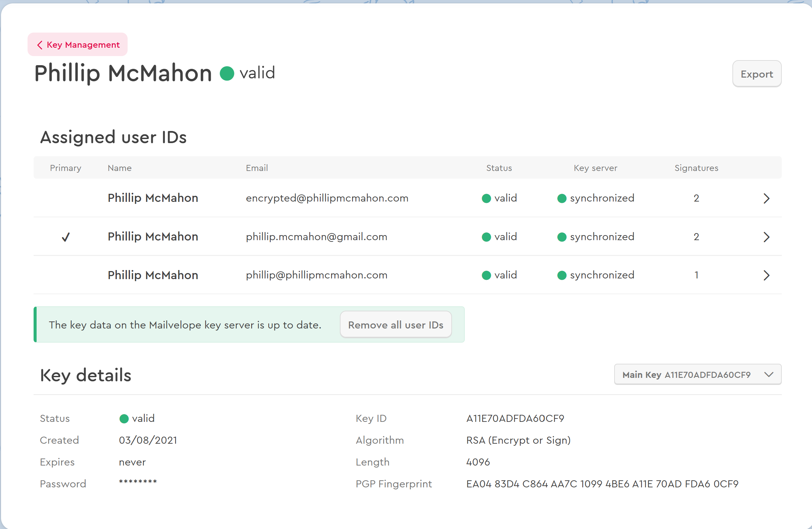Expand details for phillip.mcmahon@gmail.com user ID
This screenshot has width=812, height=529.
(x=767, y=237)
